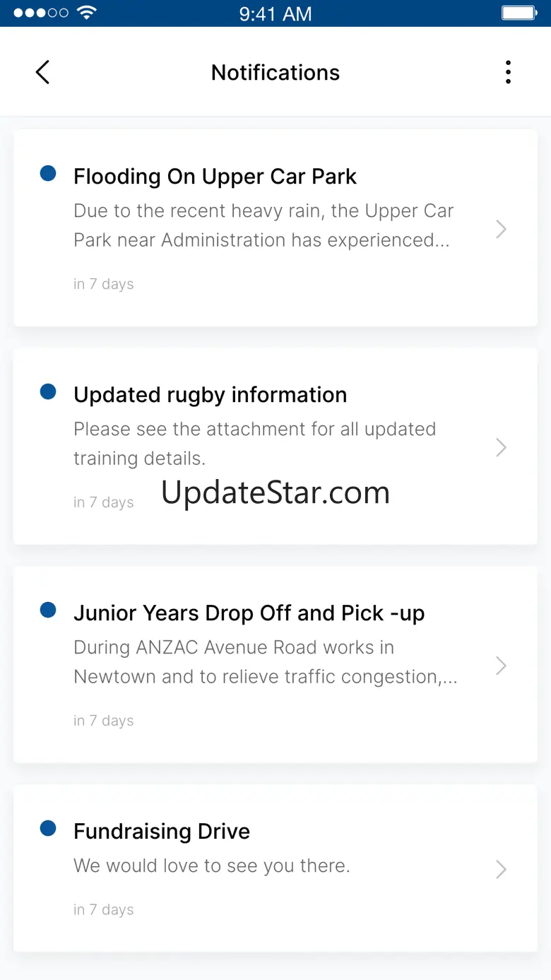Tap the Notifications header title

click(x=275, y=73)
